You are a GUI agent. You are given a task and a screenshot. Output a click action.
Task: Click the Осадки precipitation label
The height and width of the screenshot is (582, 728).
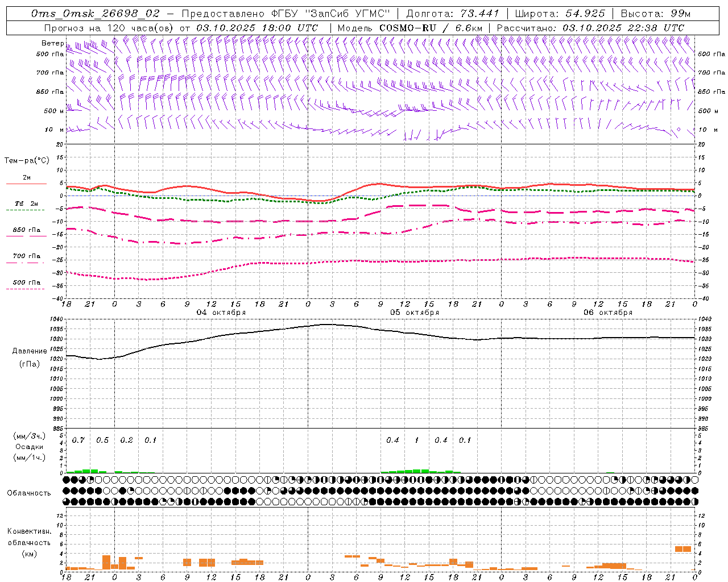pyautogui.click(x=30, y=447)
